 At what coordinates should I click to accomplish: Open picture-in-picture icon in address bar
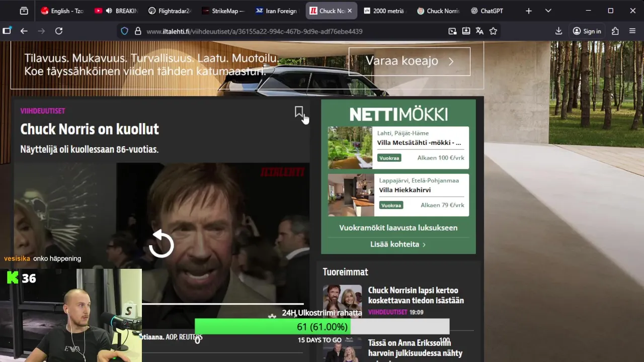point(452,31)
